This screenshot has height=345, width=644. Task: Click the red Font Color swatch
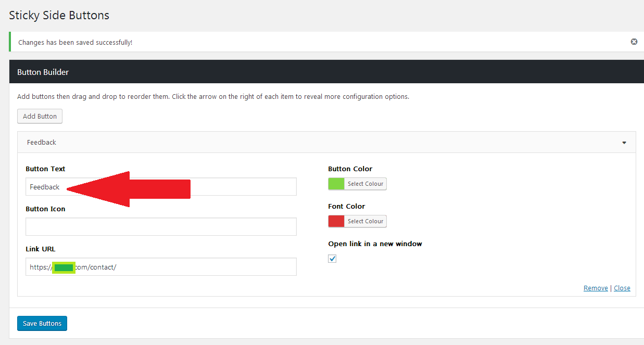coord(336,221)
